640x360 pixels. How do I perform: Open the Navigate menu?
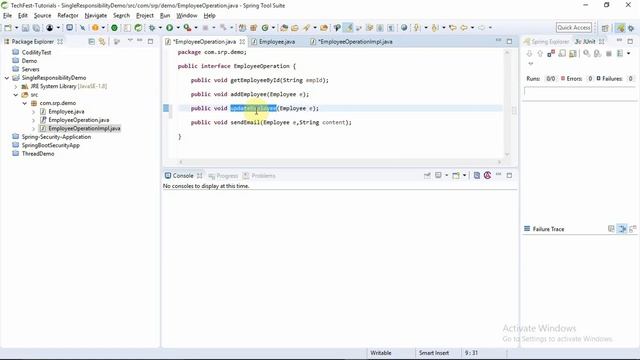coord(96,16)
